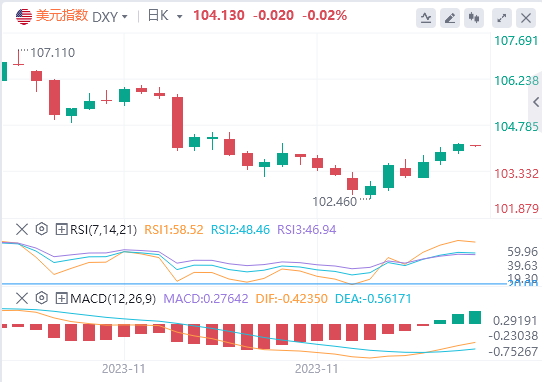
Task: Toggle RSI panel expand box
Action: [61, 229]
